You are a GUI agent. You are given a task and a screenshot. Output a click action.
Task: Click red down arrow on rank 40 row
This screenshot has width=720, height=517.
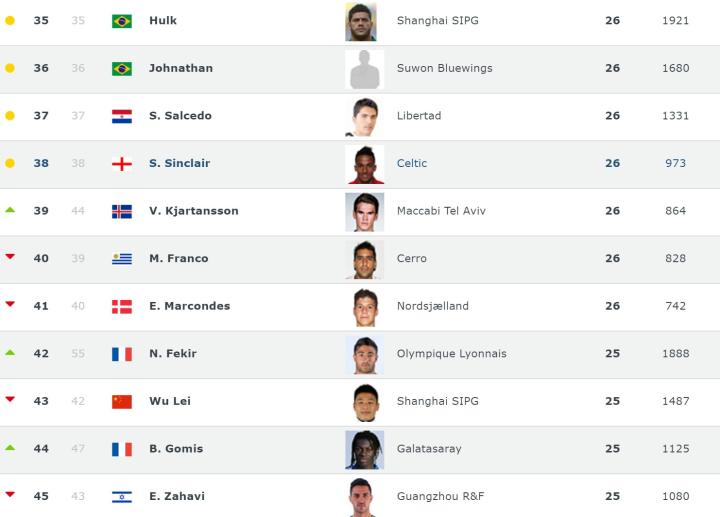[x=10, y=257]
